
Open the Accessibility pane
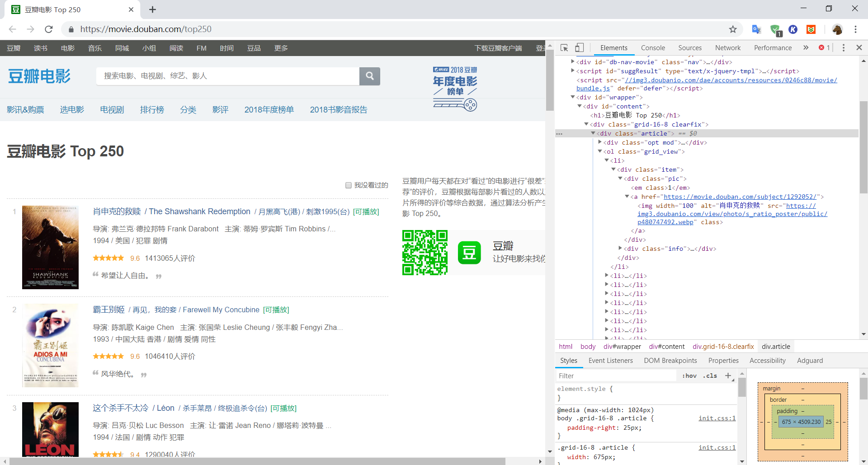pos(767,361)
